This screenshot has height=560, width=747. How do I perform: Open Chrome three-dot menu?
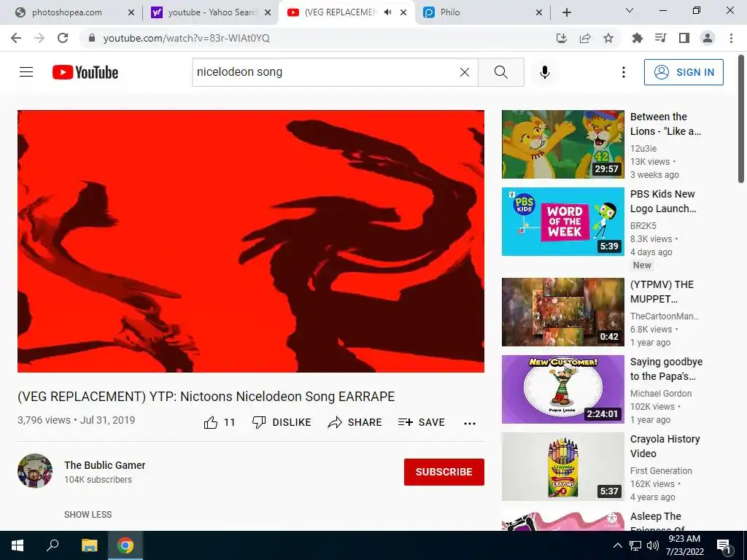(x=731, y=38)
